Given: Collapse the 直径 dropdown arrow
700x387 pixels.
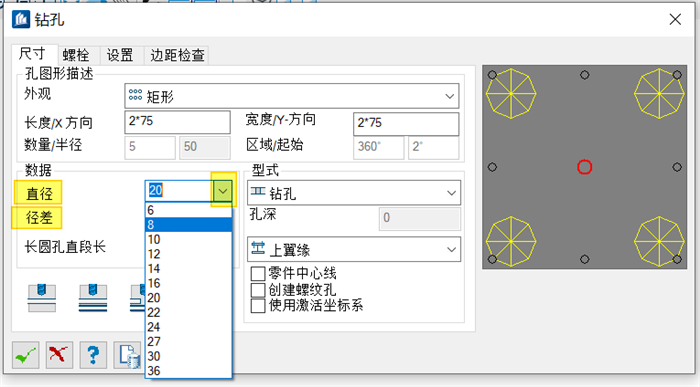Looking at the screenshot, I should point(223,192).
